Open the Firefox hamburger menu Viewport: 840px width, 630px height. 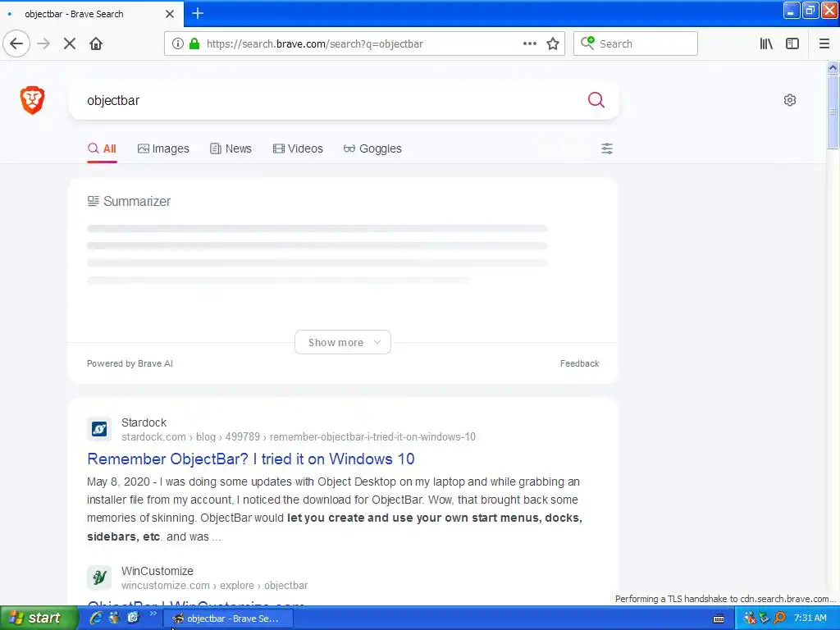pos(824,44)
